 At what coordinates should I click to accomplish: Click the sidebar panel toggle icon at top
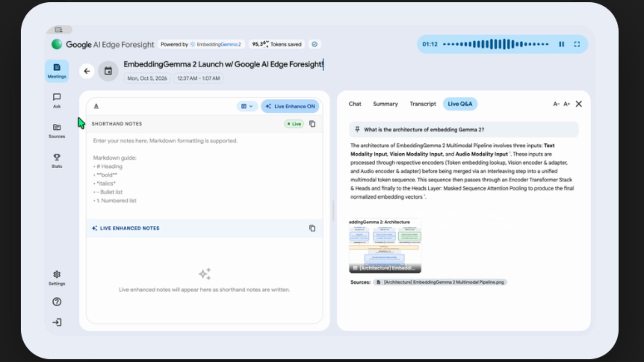59,30
